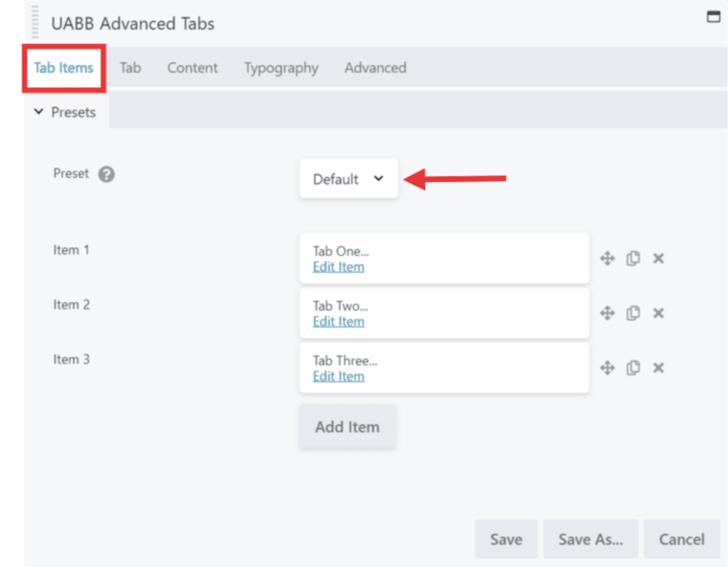The width and height of the screenshot is (728, 567).
Task: Duplicate Item 3 using the copy icon
Action: (633, 368)
